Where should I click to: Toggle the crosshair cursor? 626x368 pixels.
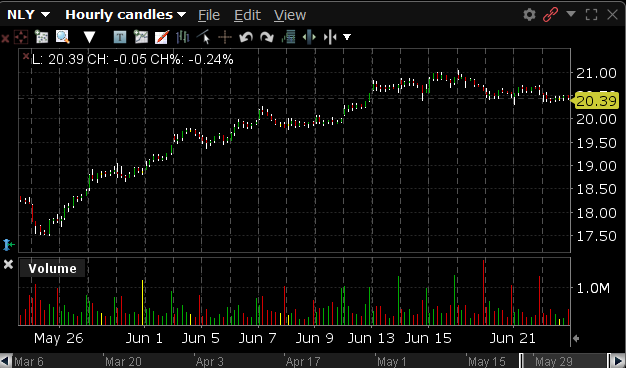pyautogui.click(x=225, y=38)
